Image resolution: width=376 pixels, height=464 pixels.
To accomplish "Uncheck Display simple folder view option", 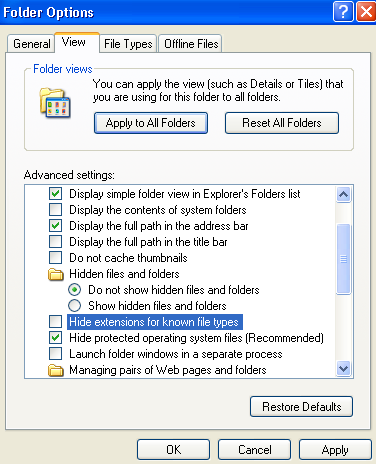I will coord(55,194).
